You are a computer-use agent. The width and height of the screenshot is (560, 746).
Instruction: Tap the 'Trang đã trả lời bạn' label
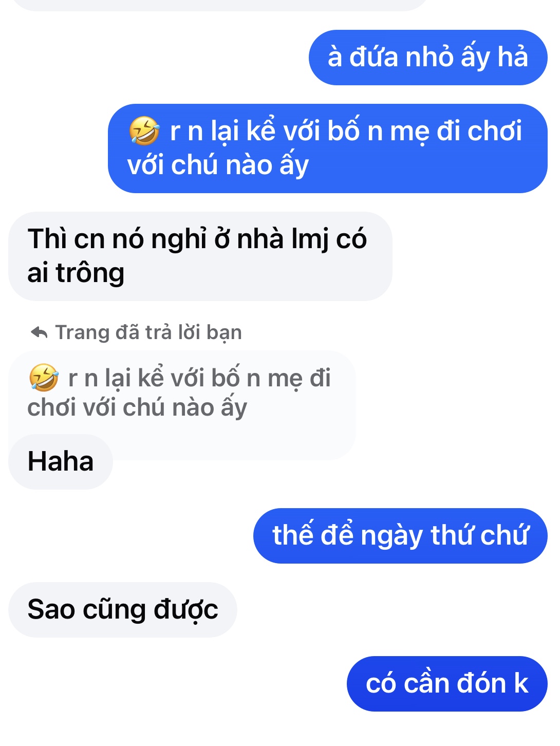[148, 332]
